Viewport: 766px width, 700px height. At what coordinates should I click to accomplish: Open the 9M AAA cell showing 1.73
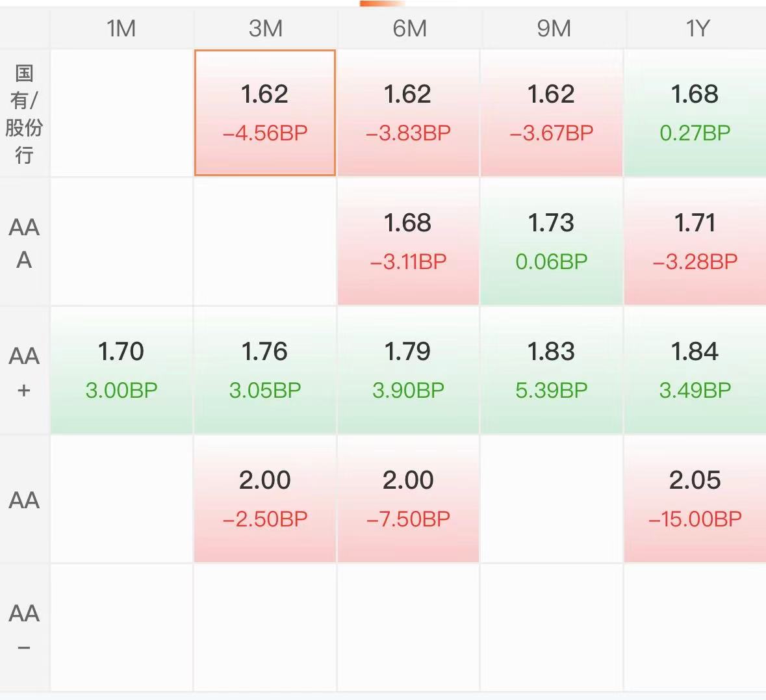pos(552,242)
